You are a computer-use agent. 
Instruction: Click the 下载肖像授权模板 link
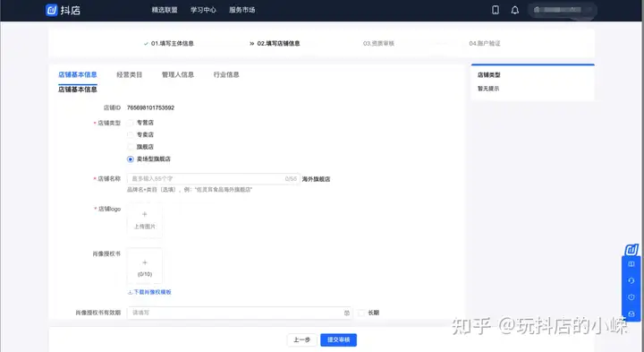coord(149,292)
